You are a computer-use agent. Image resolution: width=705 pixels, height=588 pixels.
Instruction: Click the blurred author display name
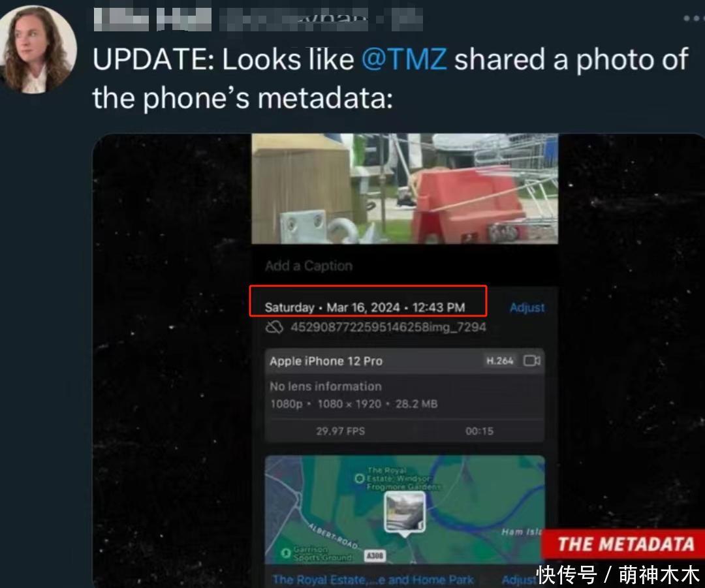tap(152, 20)
